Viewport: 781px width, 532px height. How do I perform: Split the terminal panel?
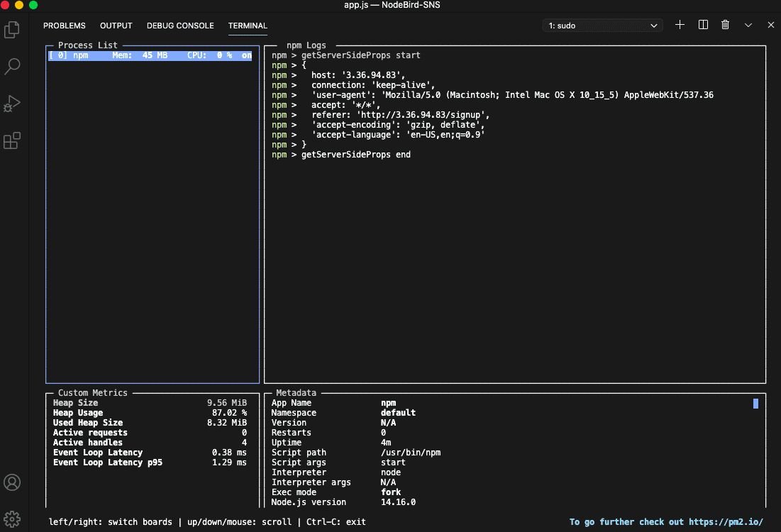[703, 25]
